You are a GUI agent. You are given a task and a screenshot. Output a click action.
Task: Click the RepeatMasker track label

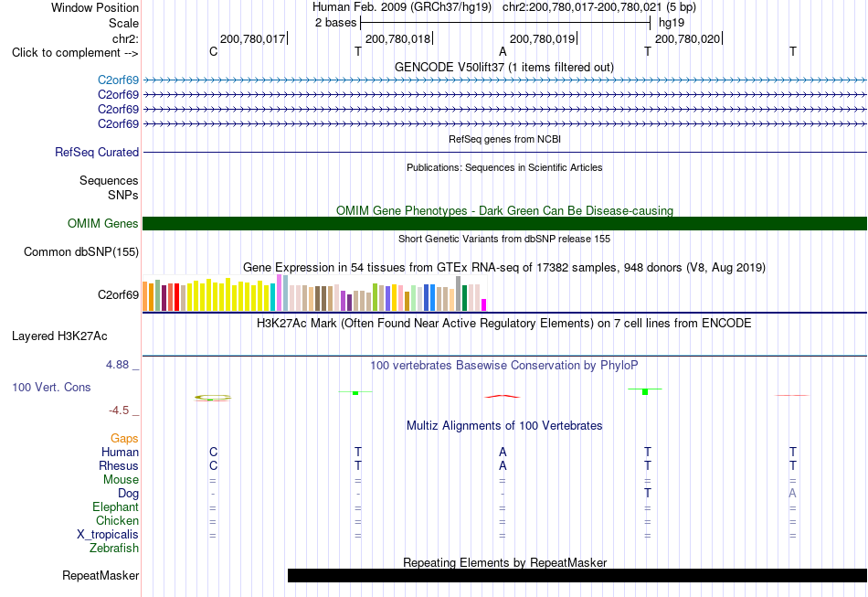click(x=101, y=575)
